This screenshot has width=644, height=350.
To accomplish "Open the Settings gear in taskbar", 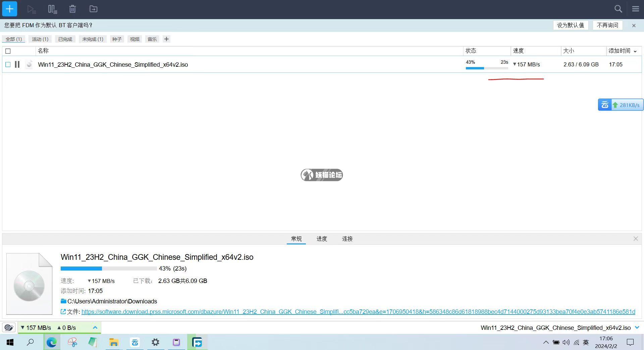I will tap(155, 342).
